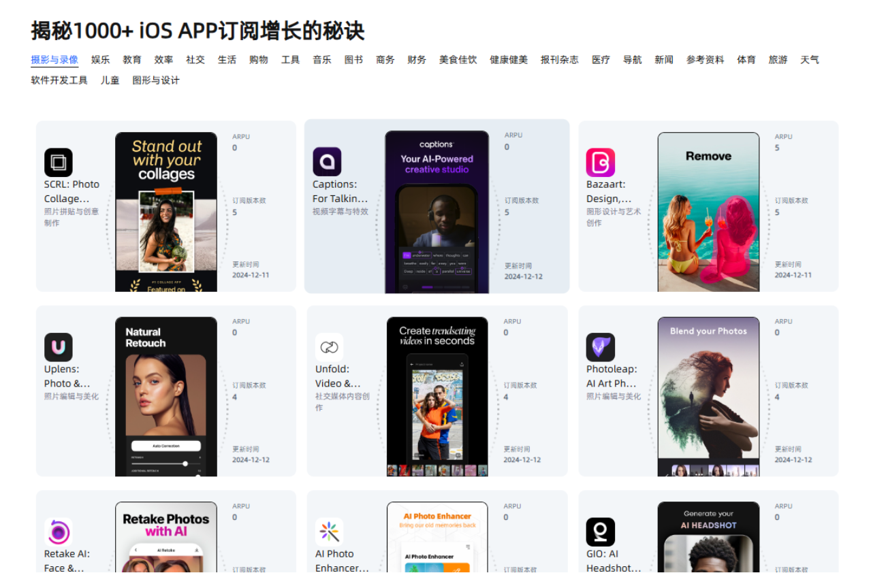Viewport: 871px width, 588px height.
Task: Click the SCRL app icon
Action: pos(59,163)
